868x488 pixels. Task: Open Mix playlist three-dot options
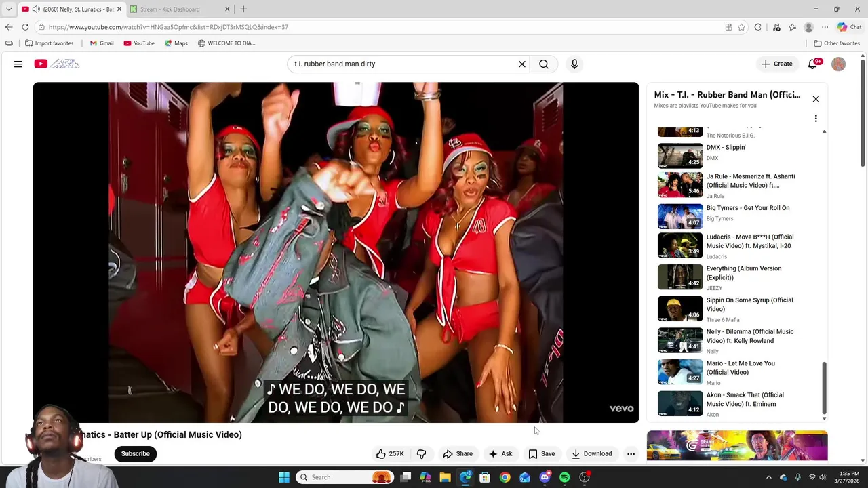click(x=816, y=119)
